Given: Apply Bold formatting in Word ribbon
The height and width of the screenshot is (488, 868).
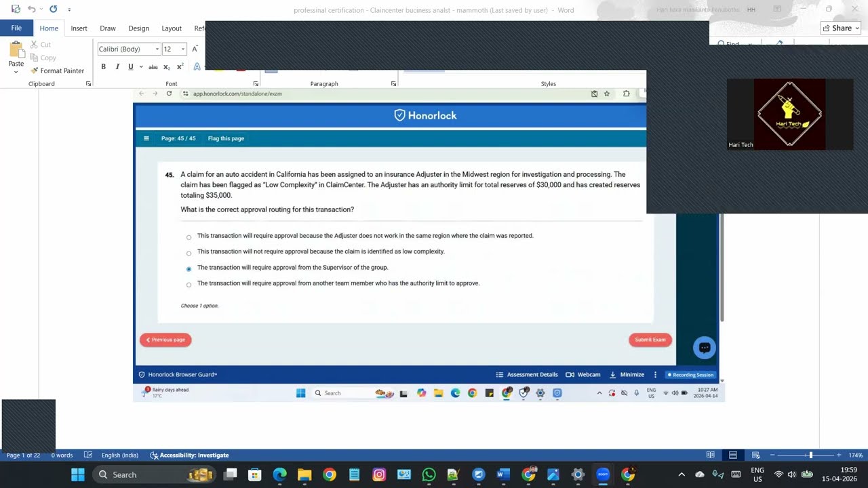Looking at the screenshot, I should (104, 66).
